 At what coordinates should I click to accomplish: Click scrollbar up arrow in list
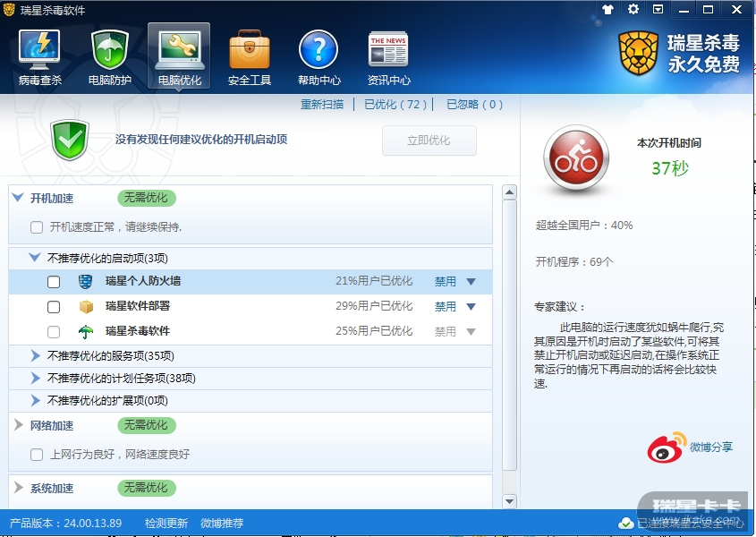[509, 192]
